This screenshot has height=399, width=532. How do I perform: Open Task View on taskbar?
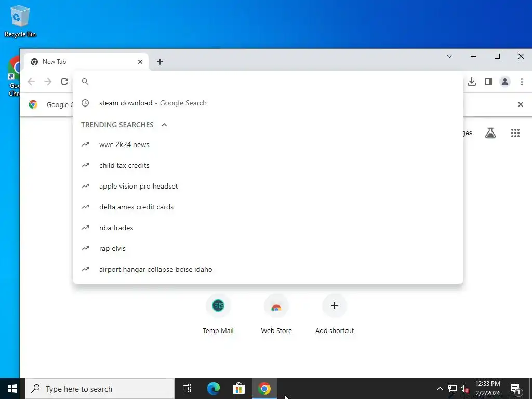[x=187, y=389]
